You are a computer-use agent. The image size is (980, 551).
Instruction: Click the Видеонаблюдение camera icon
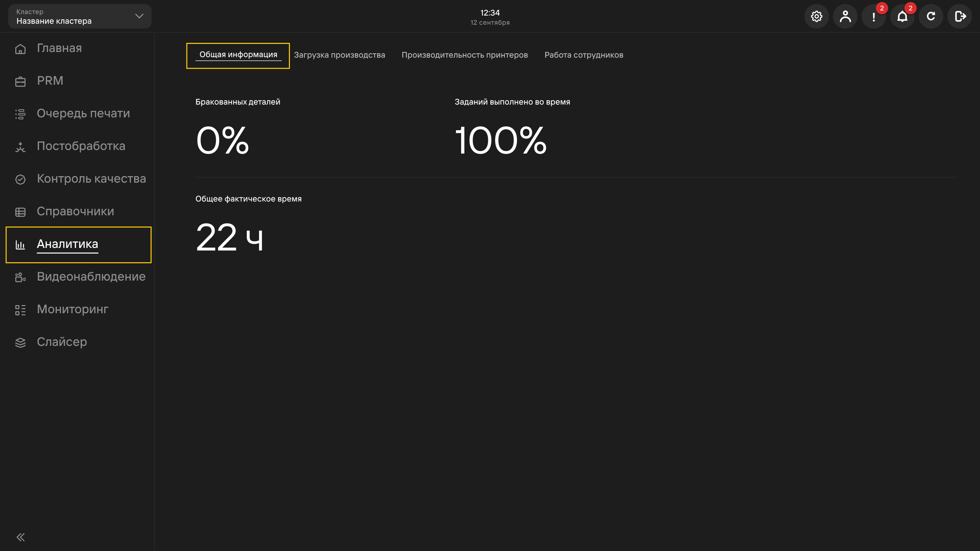[20, 277]
